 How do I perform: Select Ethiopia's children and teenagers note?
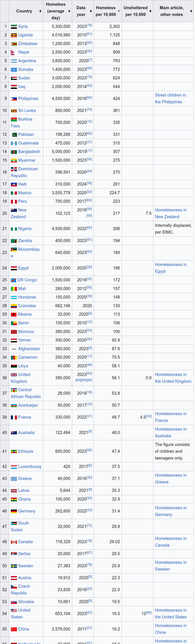coord(172,451)
